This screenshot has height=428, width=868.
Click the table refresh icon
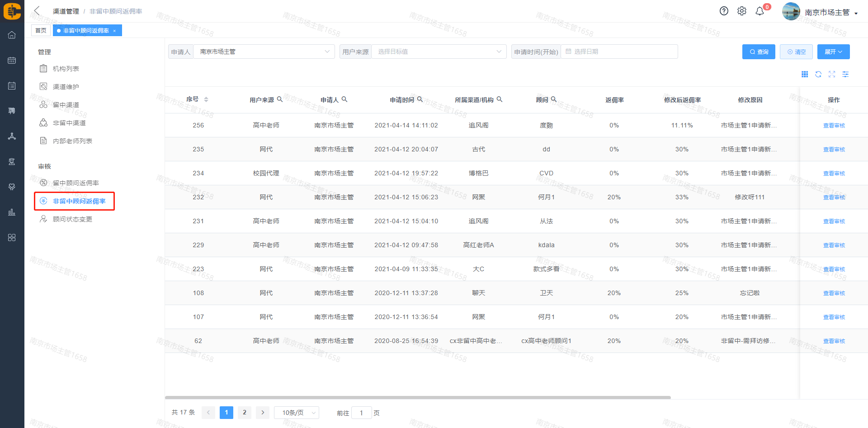pyautogui.click(x=818, y=75)
